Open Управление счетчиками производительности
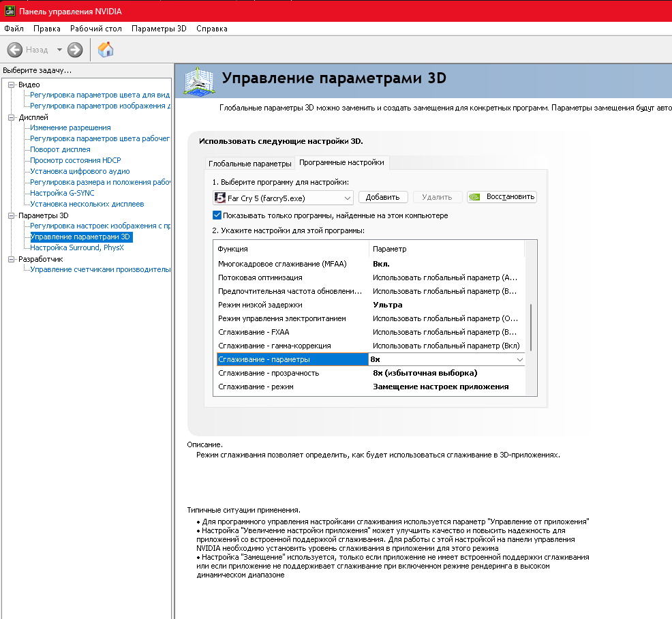The width and height of the screenshot is (672, 619). [100, 270]
